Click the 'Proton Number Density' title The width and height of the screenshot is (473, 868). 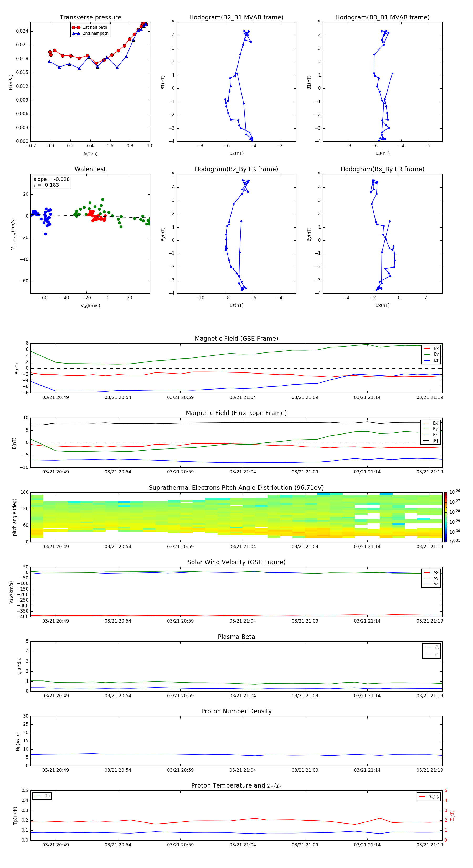click(x=236, y=711)
